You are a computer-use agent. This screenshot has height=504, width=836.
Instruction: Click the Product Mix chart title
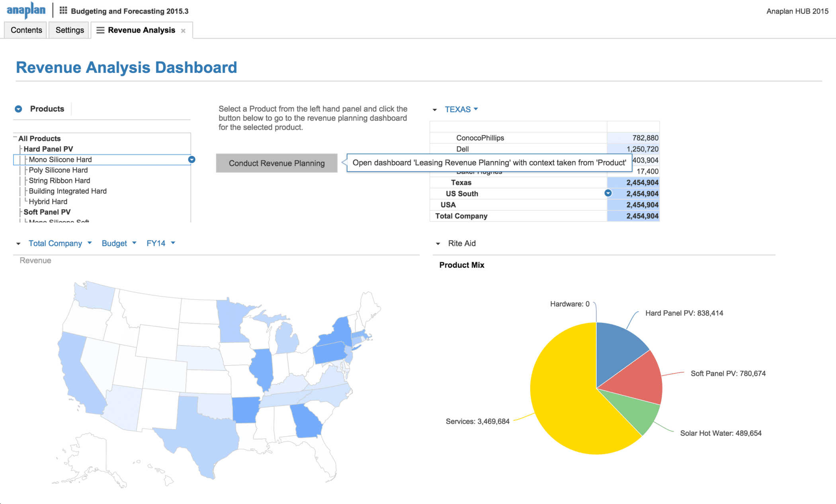click(461, 265)
